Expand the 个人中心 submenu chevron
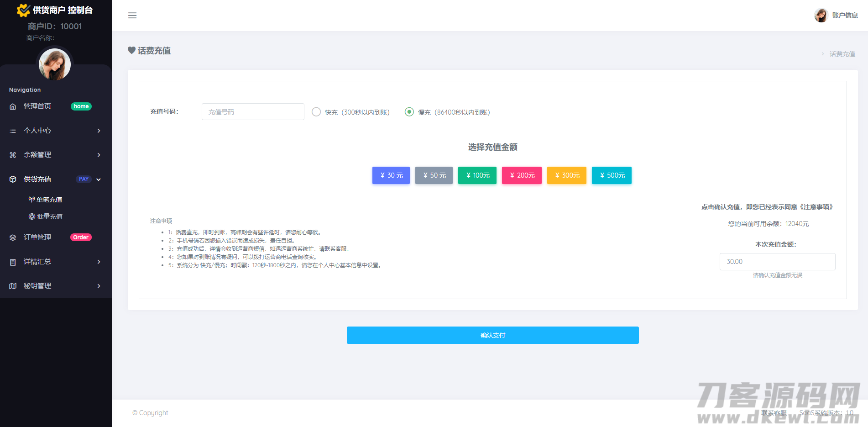Image resolution: width=868 pixels, height=427 pixels. coord(99,131)
